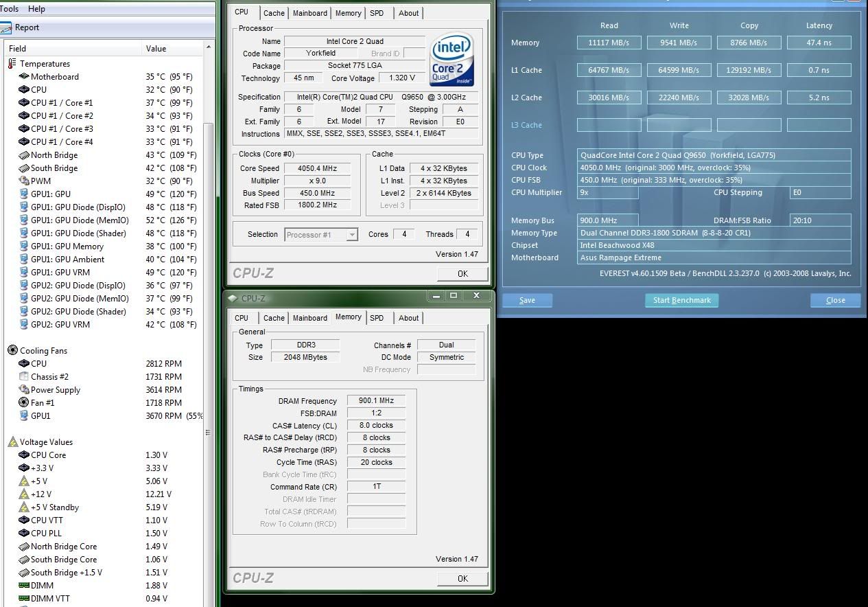Click the DRAM Frequency 900.1 MHz field
868x607 pixels.
pyautogui.click(x=376, y=401)
